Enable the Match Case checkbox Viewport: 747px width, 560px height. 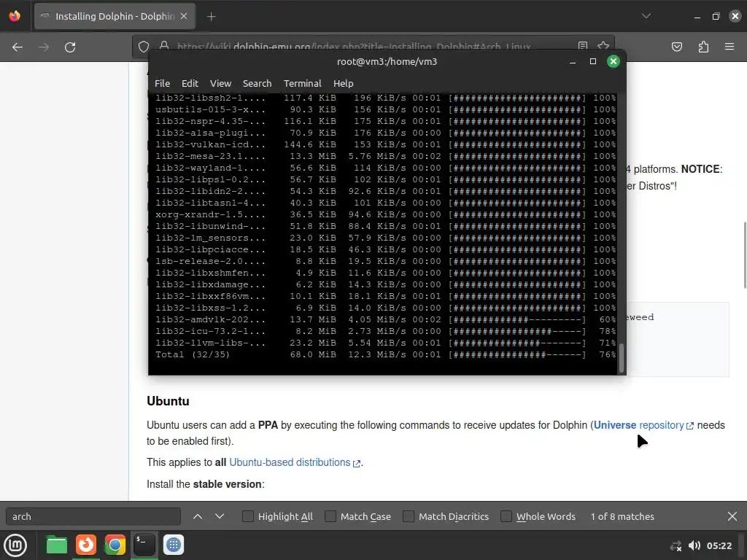pos(330,516)
